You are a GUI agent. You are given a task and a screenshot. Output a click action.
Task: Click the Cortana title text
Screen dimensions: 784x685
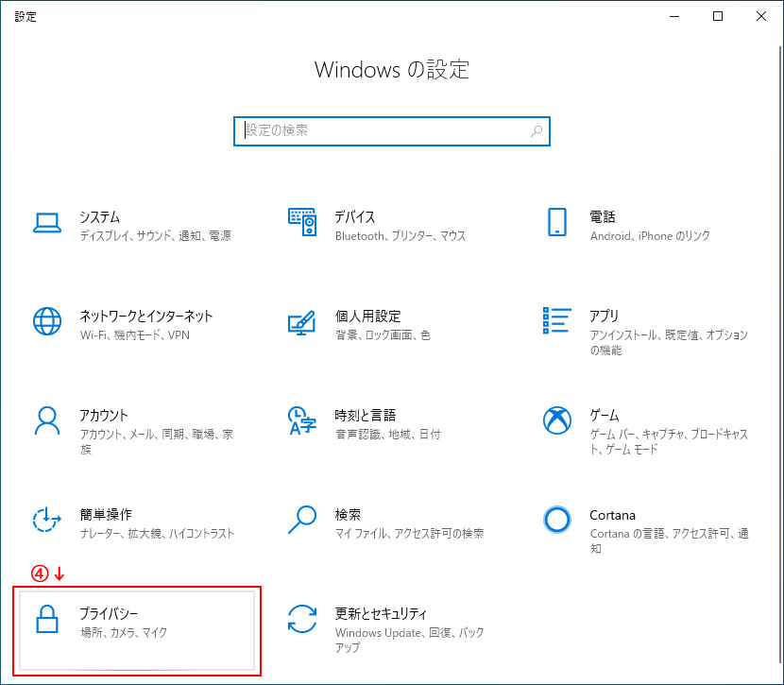(612, 515)
